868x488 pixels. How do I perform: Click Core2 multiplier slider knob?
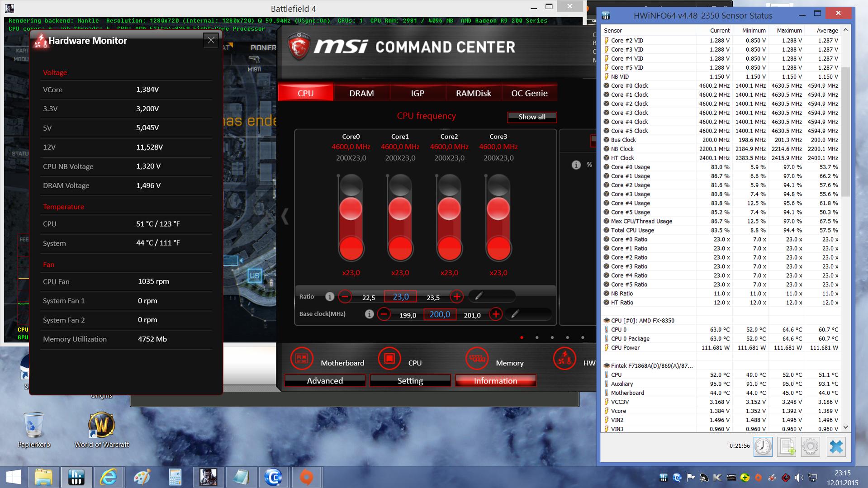click(x=449, y=208)
